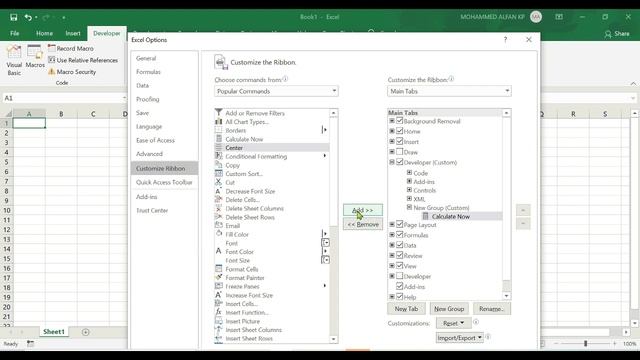This screenshot has height=360, width=640.
Task: Open the Import/Export dropdown
Action: pos(460,338)
